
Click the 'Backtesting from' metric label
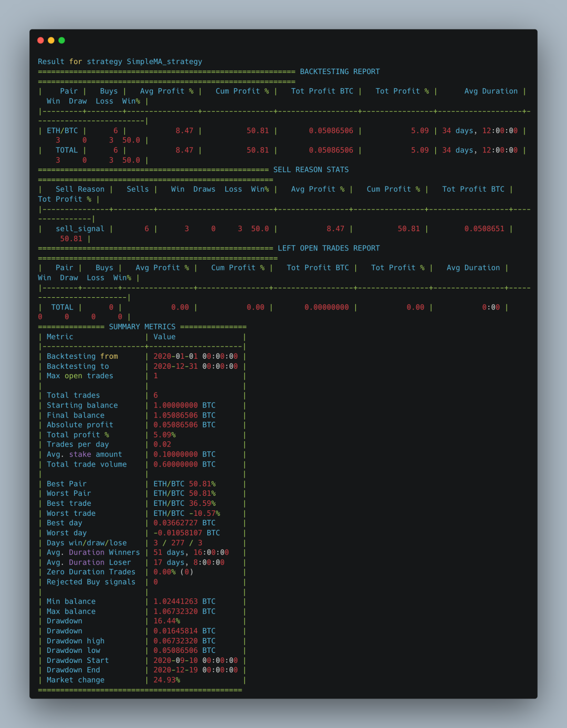(x=82, y=356)
